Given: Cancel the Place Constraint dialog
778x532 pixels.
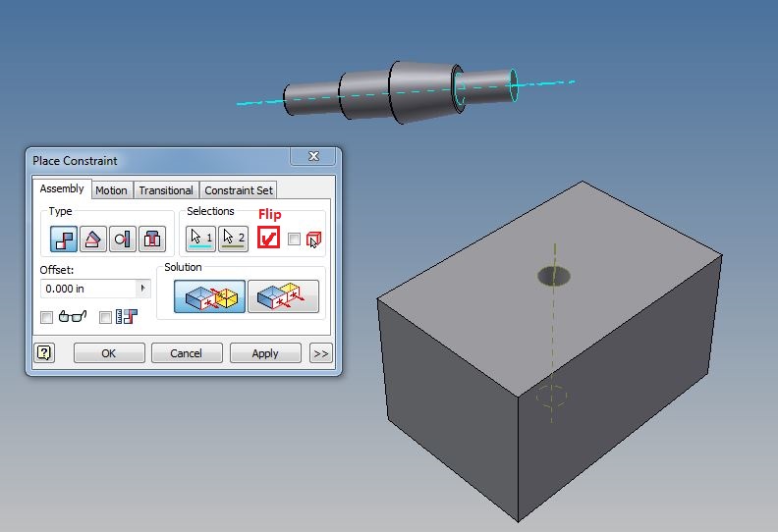Looking at the screenshot, I should (x=187, y=353).
